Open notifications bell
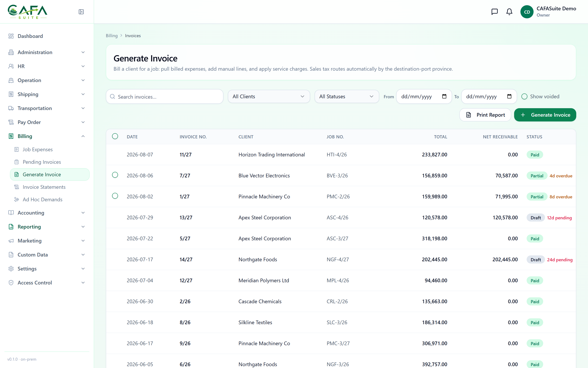The height and width of the screenshot is (368, 588). pyautogui.click(x=509, y=12)
